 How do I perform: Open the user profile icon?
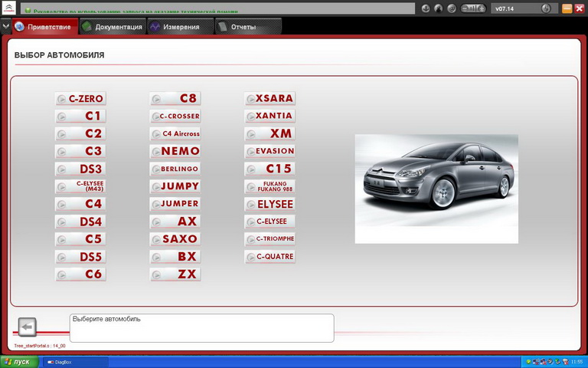tap(439, 8)
